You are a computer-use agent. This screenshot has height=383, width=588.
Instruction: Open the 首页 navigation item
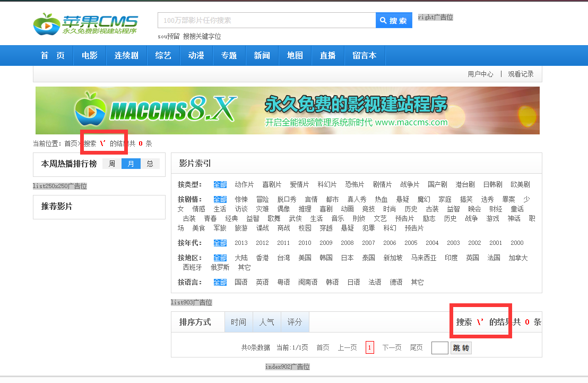[53, 56]
